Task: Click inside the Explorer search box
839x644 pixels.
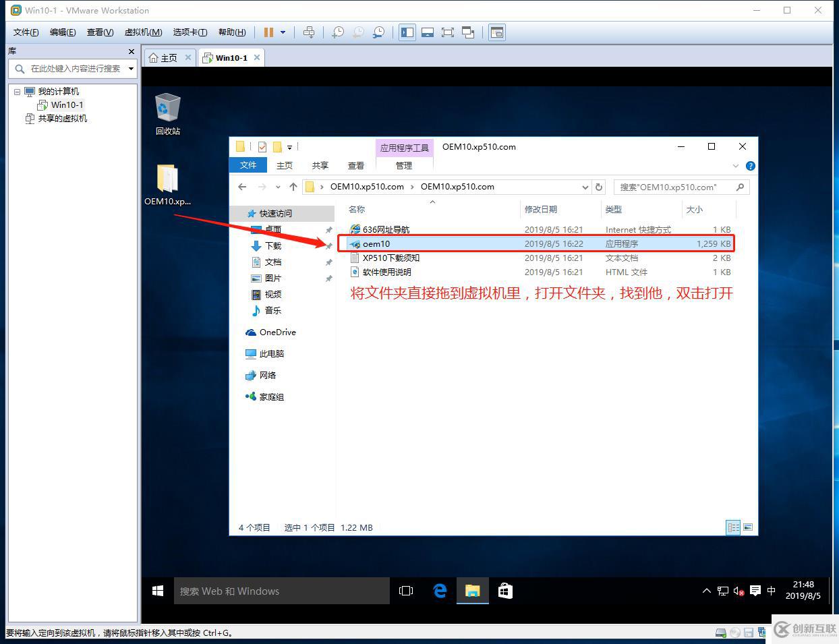Action: pos(674,187)
